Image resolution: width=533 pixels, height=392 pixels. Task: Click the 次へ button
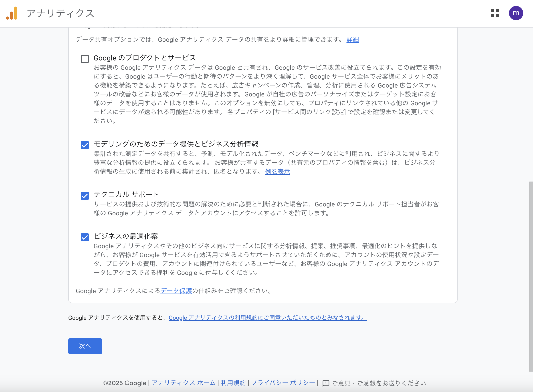pos(85,346)
